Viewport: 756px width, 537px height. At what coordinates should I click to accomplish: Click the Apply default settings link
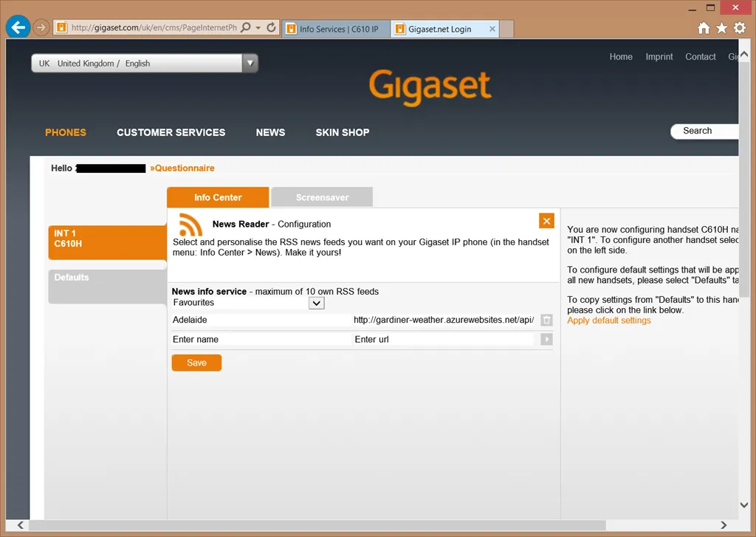click(609, 321)
